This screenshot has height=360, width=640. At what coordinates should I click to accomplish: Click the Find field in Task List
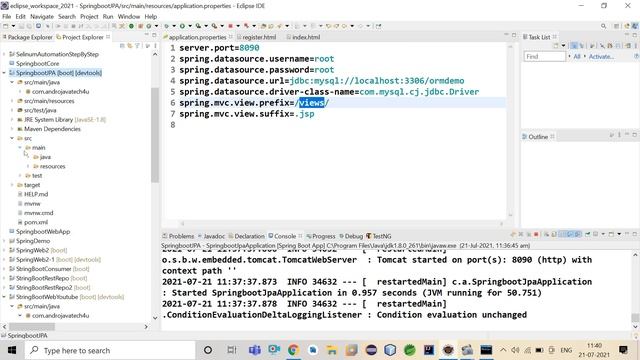pyautogui.click(x=544, y=56)
